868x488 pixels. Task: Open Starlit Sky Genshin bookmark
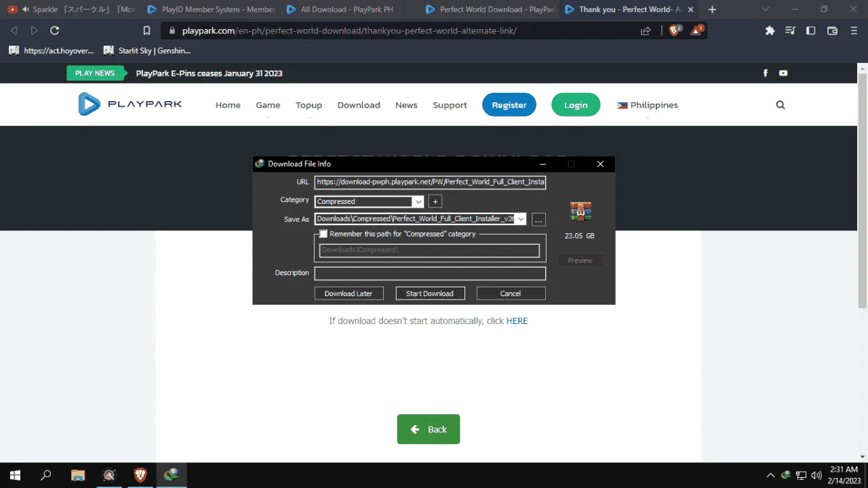147,51
